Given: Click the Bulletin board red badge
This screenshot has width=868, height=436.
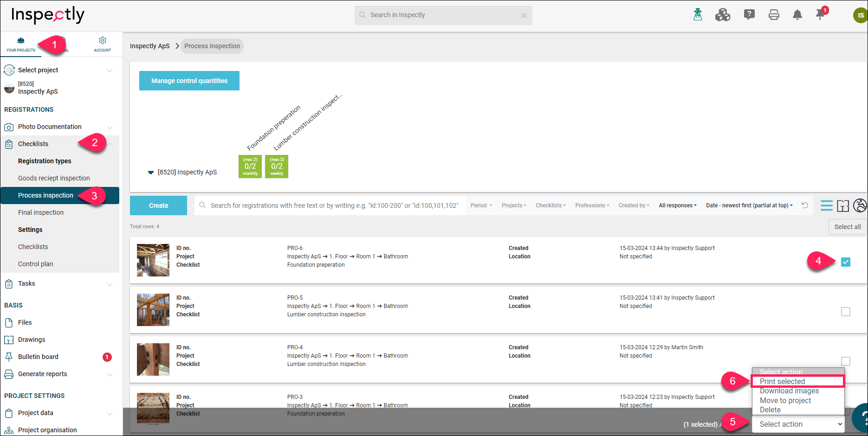Looking at the screenshot, I should pos(107,357).
